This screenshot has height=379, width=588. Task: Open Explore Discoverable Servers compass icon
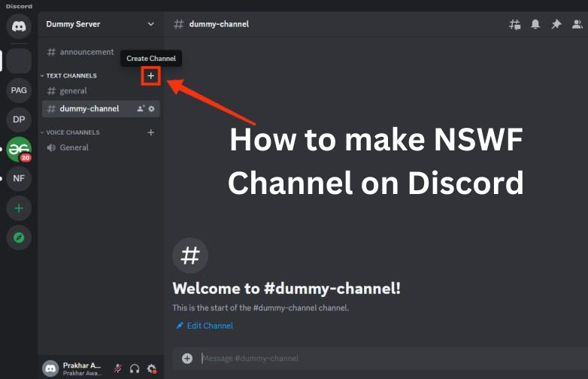(19, 238)
